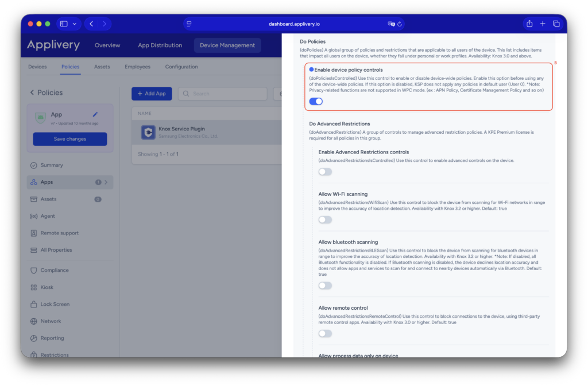Open Compliance shield icon in sidebar
This screenshot has height=385, width=588.
click(x=33, y=270)
